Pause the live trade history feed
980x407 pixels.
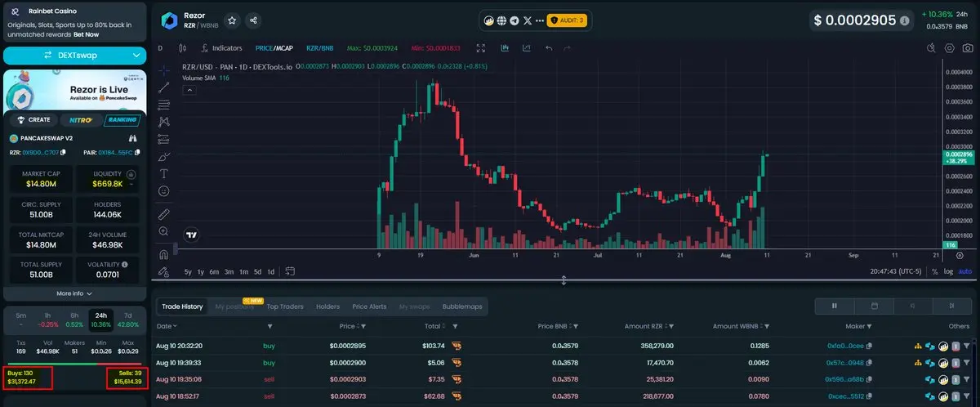834,306
